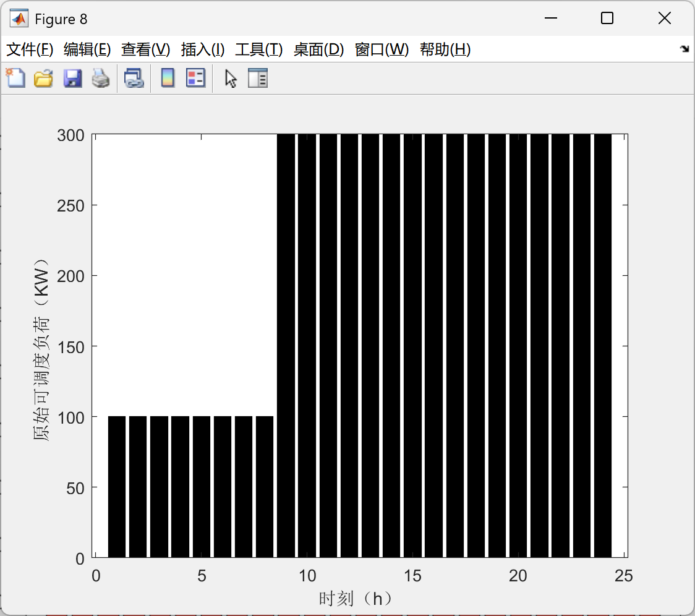Image resolution: width=695 pixels, height=616 pixels.
Task: Insert a legend via toolbar icon
Action: (195, 78)
